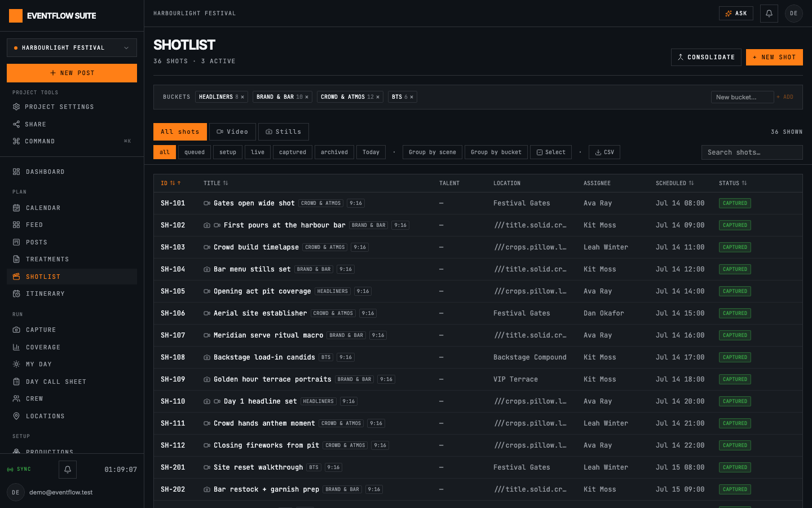Click the New Shot button
Image resolution: width=812 pixels, height=508 pixels.
774,57
